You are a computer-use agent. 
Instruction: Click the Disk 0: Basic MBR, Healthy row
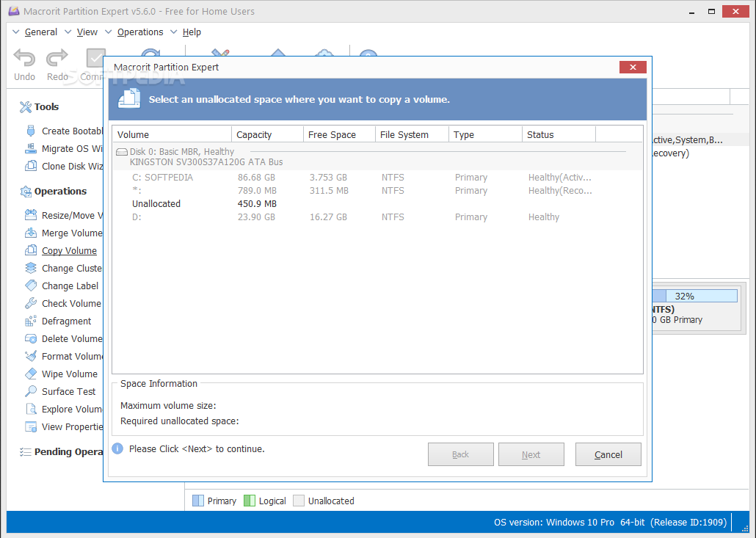pos(377,156)
